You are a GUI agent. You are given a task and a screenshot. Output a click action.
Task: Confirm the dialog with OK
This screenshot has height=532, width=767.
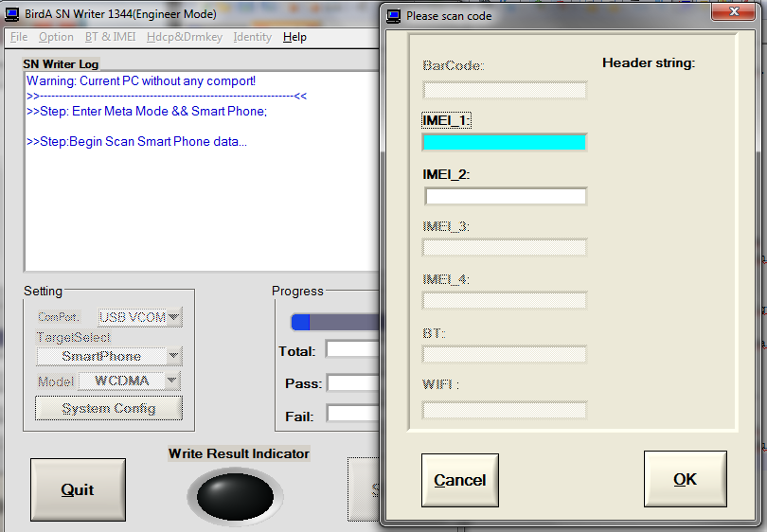pos(685,480)
